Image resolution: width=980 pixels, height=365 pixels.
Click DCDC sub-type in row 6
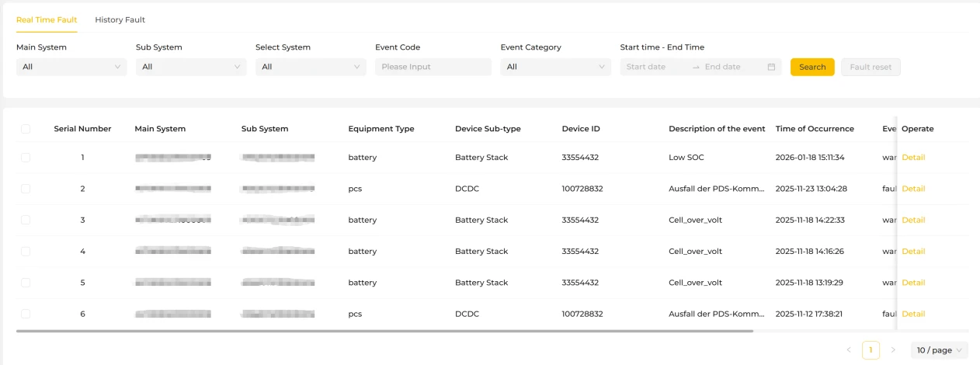(x=467, y=314)
